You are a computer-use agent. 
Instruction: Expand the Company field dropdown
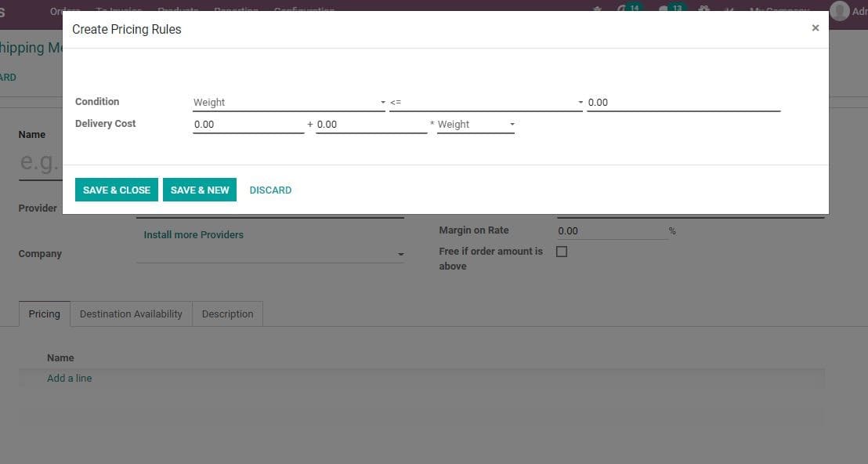pos(400,254)
